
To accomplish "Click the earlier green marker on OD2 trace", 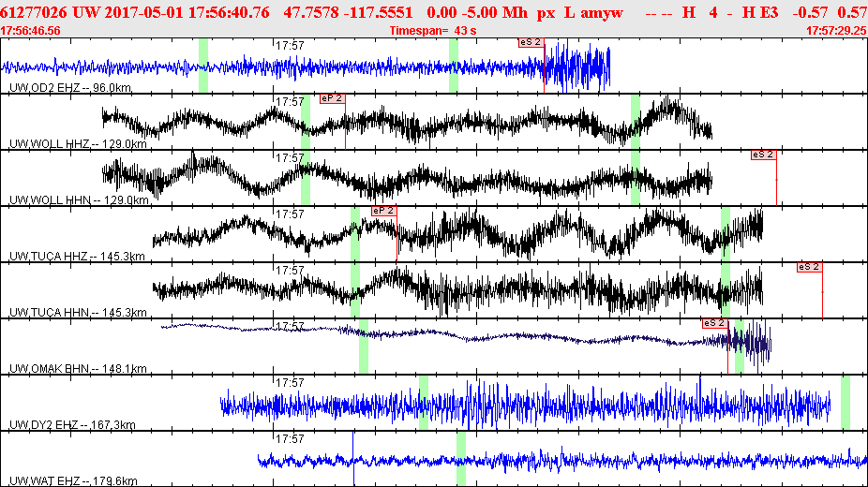I will [203, 66].
